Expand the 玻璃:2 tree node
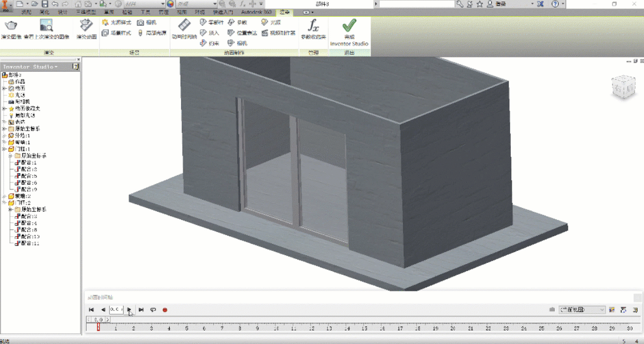This screenshot has width=644, height=344. coord(4,196)
